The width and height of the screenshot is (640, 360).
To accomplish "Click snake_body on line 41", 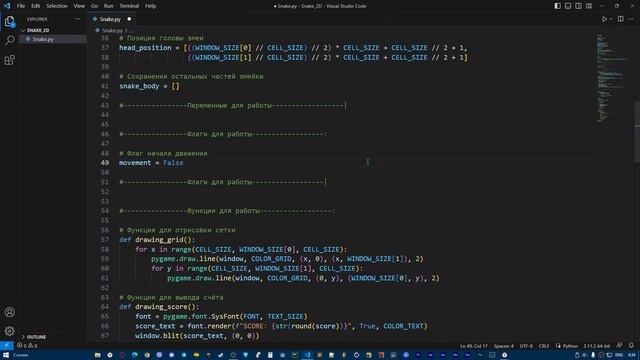I will tap(139, 86).
